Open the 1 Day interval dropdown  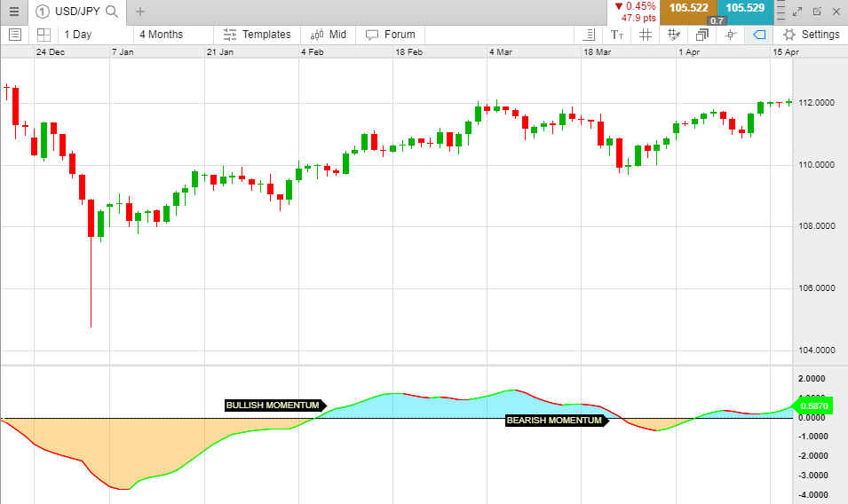(78, 35)
